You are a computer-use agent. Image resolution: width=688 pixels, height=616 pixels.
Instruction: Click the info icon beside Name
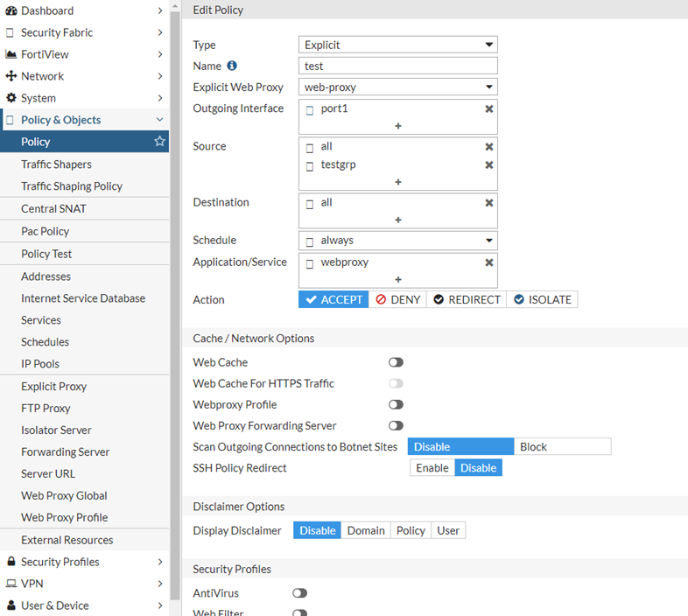(x=232, y=66)
